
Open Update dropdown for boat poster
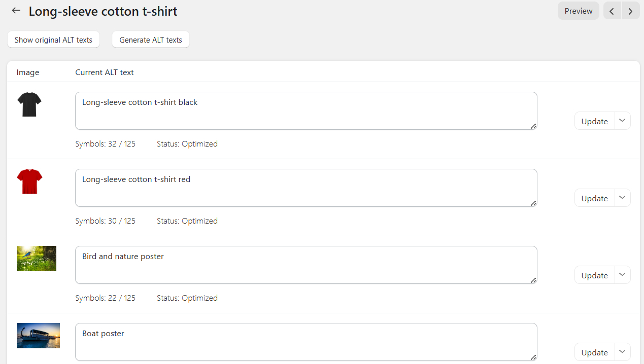(x=623, y=352)
